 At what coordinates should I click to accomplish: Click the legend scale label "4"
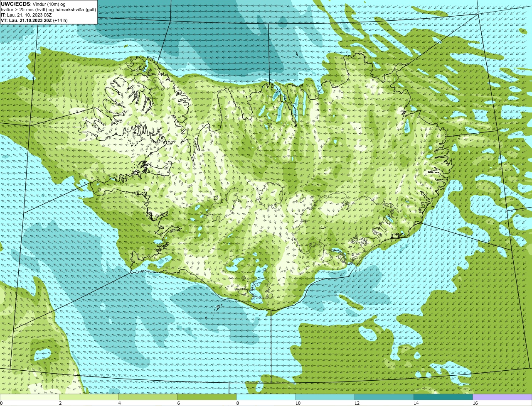pyautogui.click(x=119, y=403)
